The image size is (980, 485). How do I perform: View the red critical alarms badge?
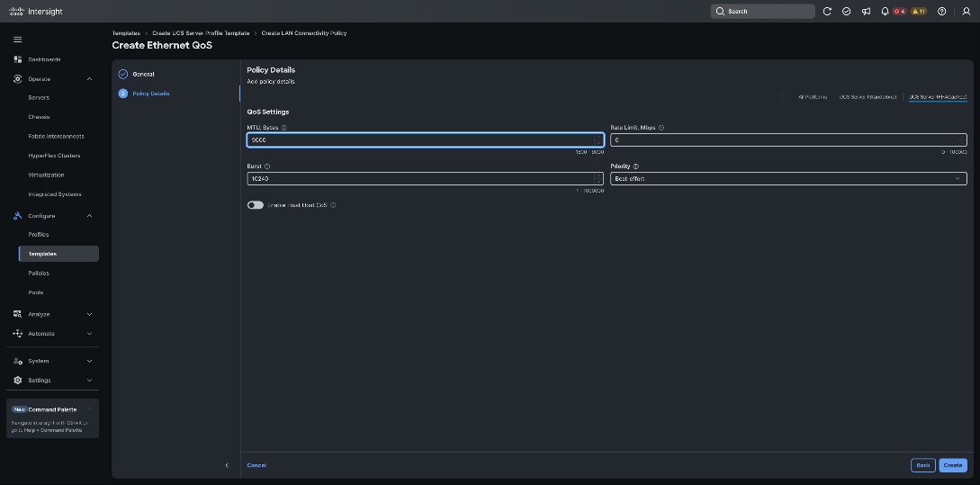pos(899,12)
